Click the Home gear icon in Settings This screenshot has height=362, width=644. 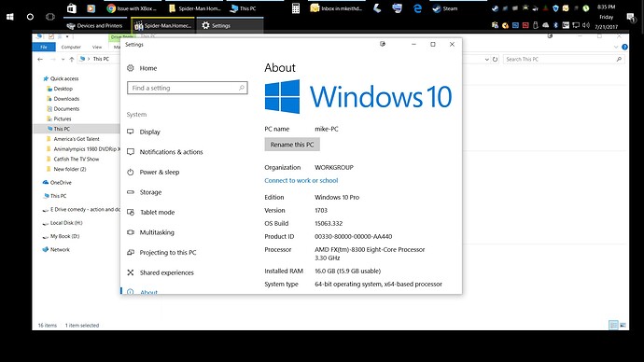[x=130, y=68]
